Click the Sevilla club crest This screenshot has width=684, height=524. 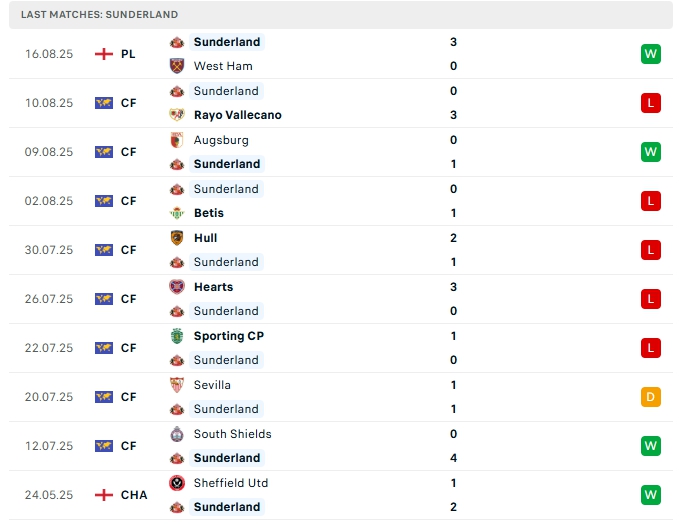point(177,385)
